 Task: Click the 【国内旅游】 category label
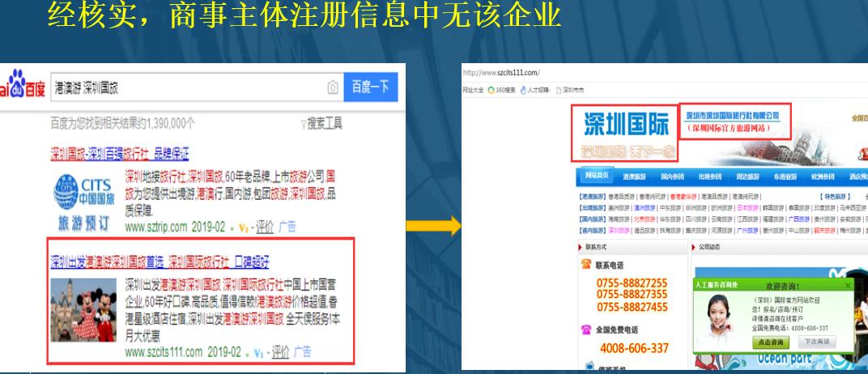[x=592, y=219]
